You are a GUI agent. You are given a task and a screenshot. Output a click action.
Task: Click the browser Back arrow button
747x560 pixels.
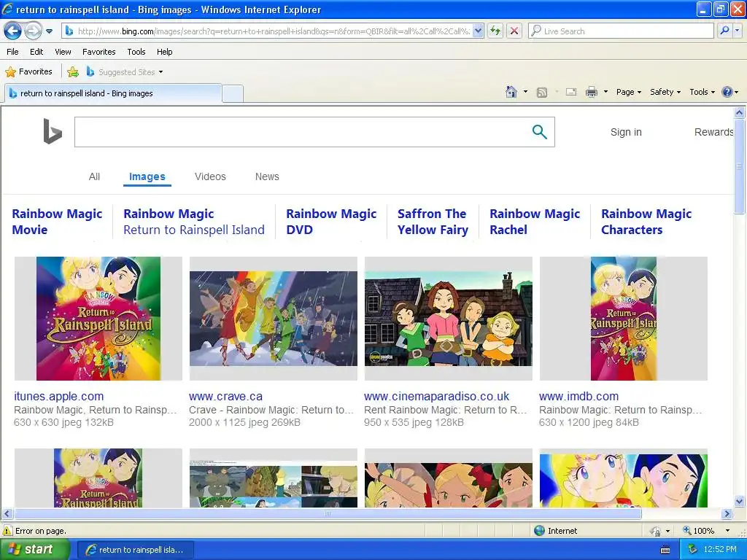(13, 31)
